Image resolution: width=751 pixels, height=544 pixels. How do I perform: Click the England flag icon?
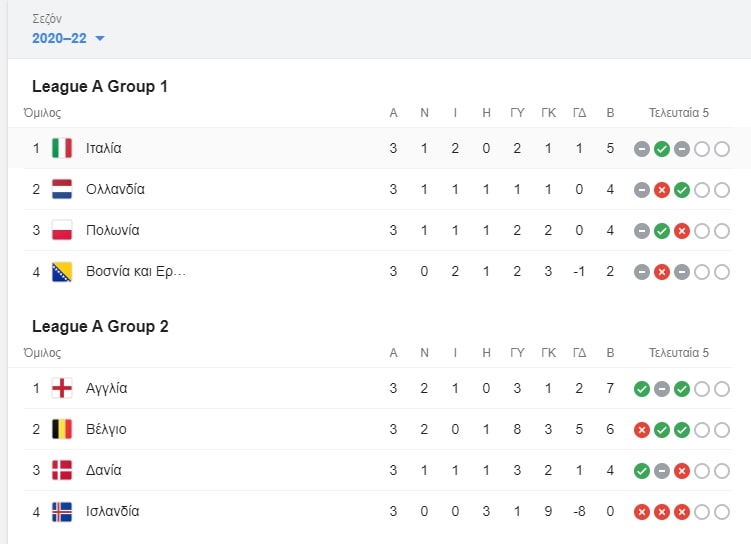tap(62, 388)
